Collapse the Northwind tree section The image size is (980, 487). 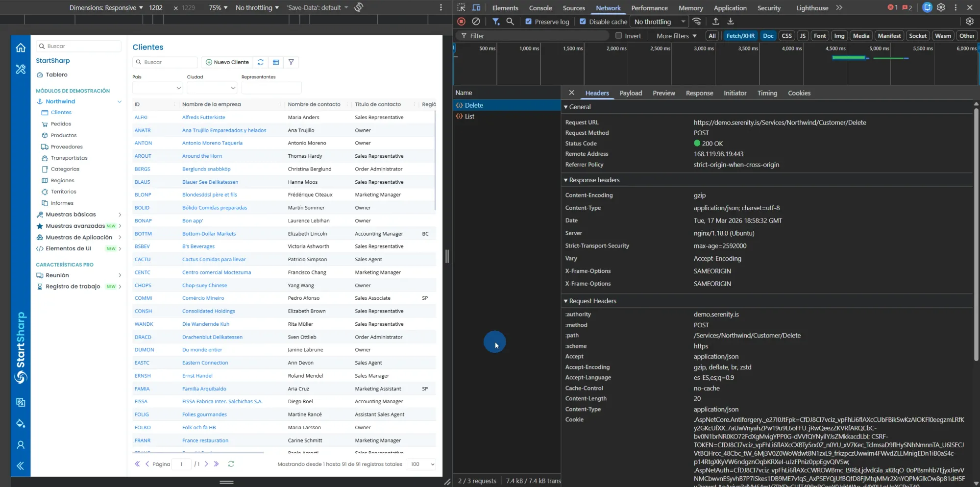tap(120, 101)
